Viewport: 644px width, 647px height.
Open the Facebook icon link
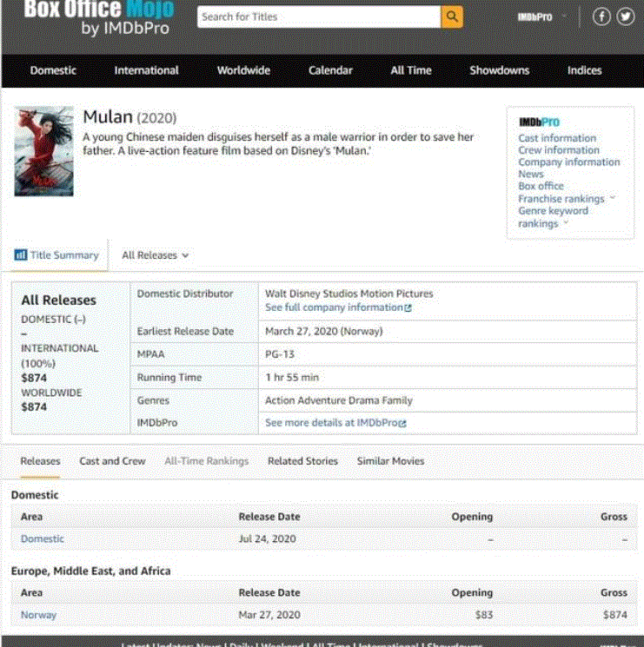coord(601,17)
